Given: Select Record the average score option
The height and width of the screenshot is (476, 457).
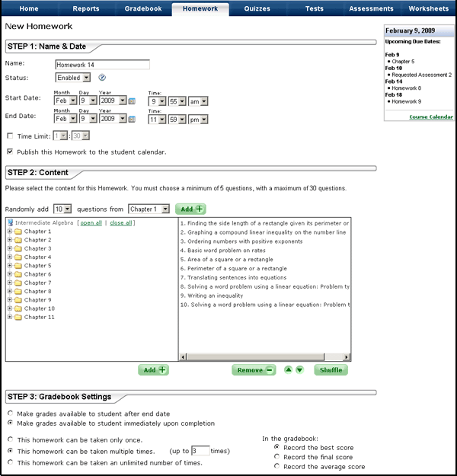Looking at the screenshot, I should (276, 465).
